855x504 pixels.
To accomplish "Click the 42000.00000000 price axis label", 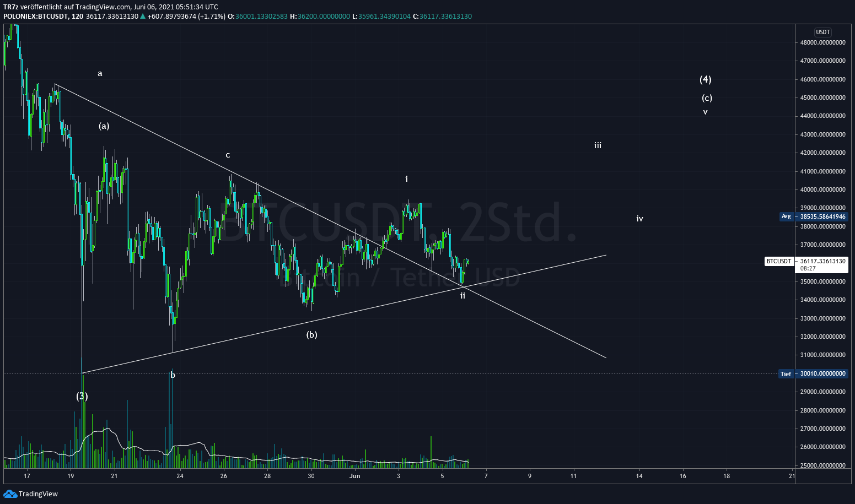I will (x=823, y=153).
